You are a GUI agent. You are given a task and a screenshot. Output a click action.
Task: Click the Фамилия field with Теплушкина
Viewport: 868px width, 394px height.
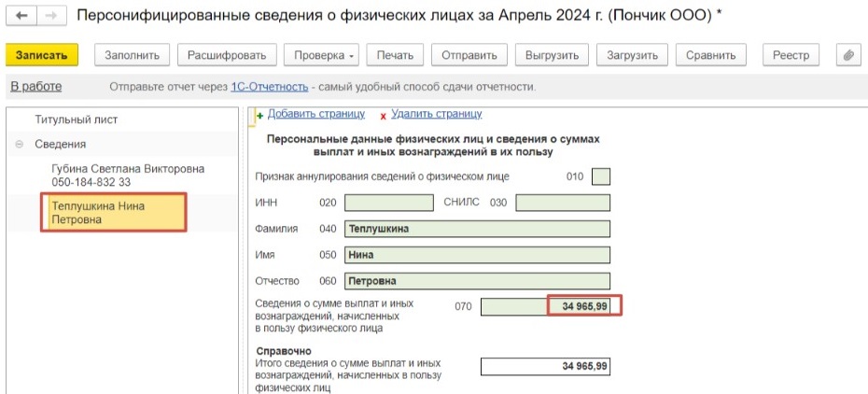coord(476,229)
